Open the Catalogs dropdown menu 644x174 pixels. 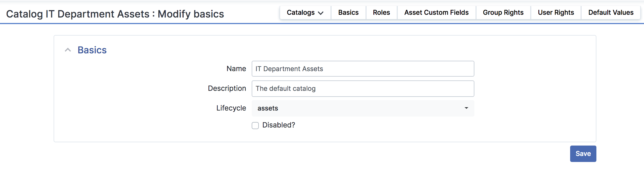[x=305, y=13]
